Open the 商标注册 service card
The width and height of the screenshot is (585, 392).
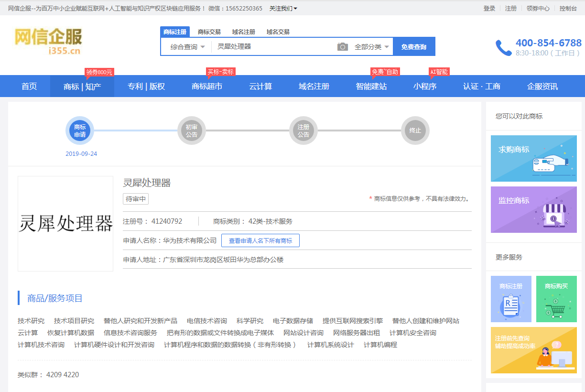(511, 299)
